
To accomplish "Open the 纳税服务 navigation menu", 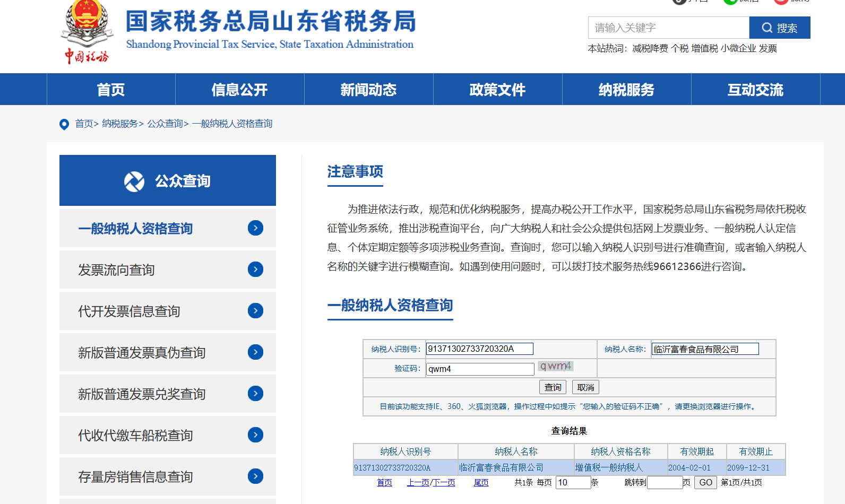I will [626, 90].
